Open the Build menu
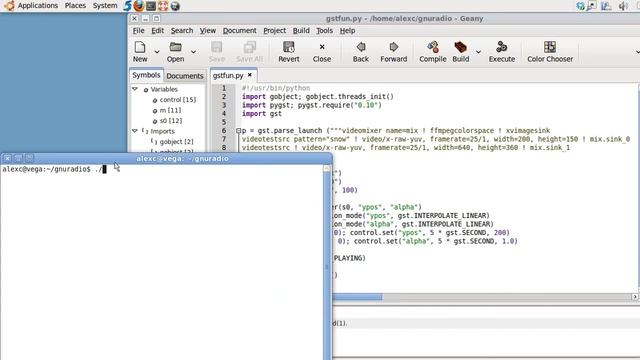 tap(301, 31)
